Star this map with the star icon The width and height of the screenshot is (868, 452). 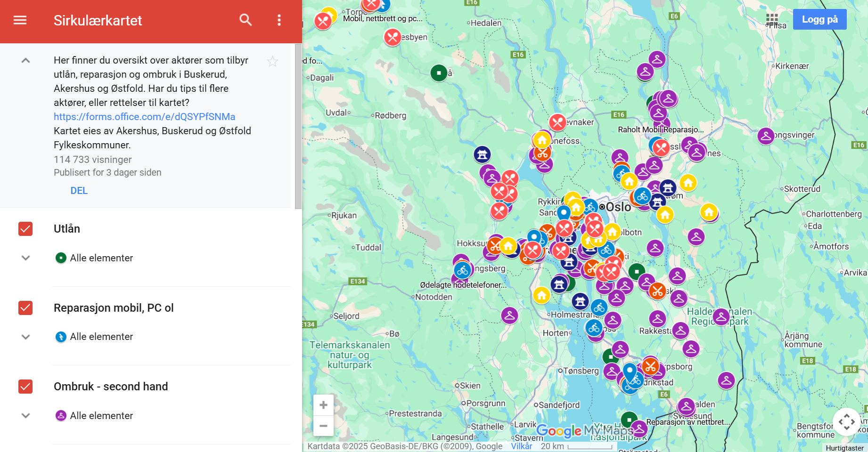(x=272, y=61)
